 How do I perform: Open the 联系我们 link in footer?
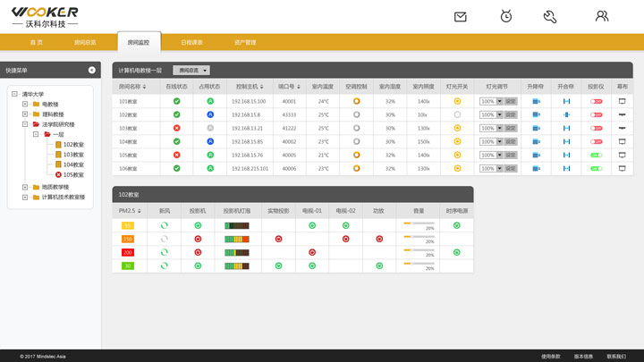pyautogui.click(x=616, y=356)
